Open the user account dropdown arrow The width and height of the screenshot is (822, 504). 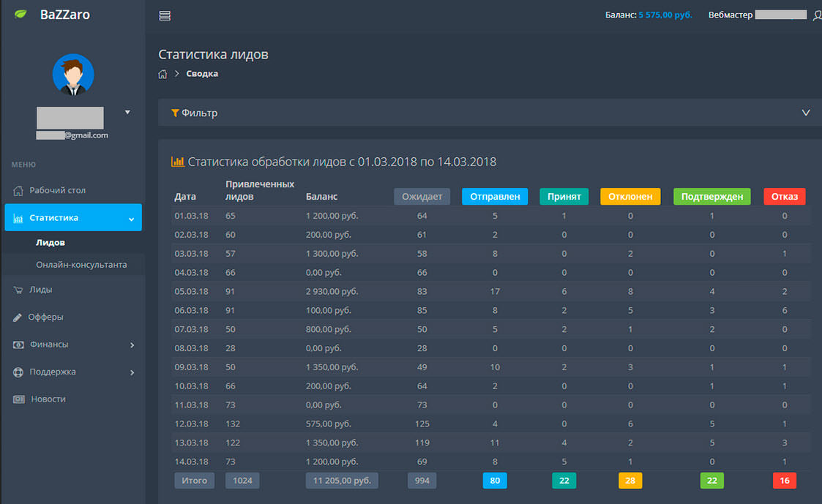127,113
